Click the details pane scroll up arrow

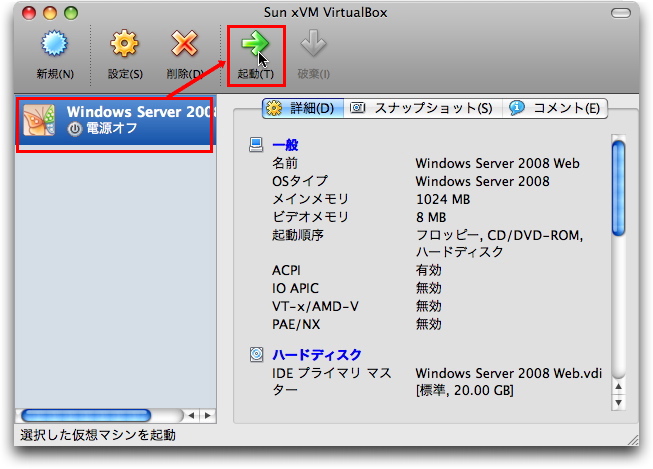[x=618, y=387]
